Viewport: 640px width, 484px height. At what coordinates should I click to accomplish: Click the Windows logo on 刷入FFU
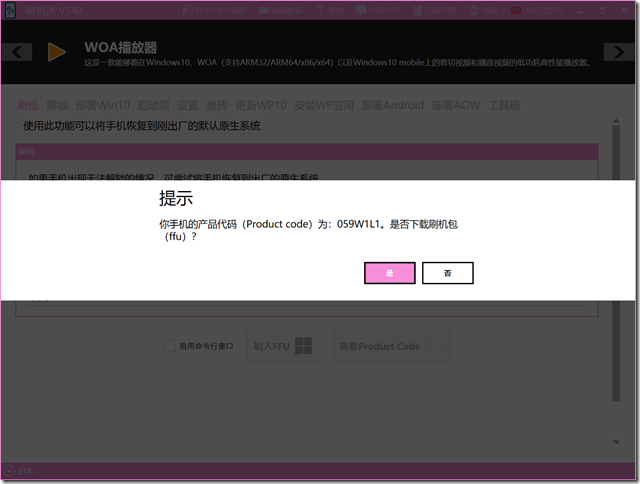coord(305,346)
